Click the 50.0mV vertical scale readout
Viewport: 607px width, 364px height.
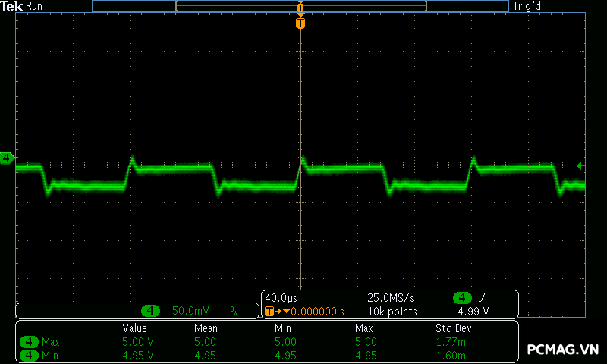pos(190,311)
